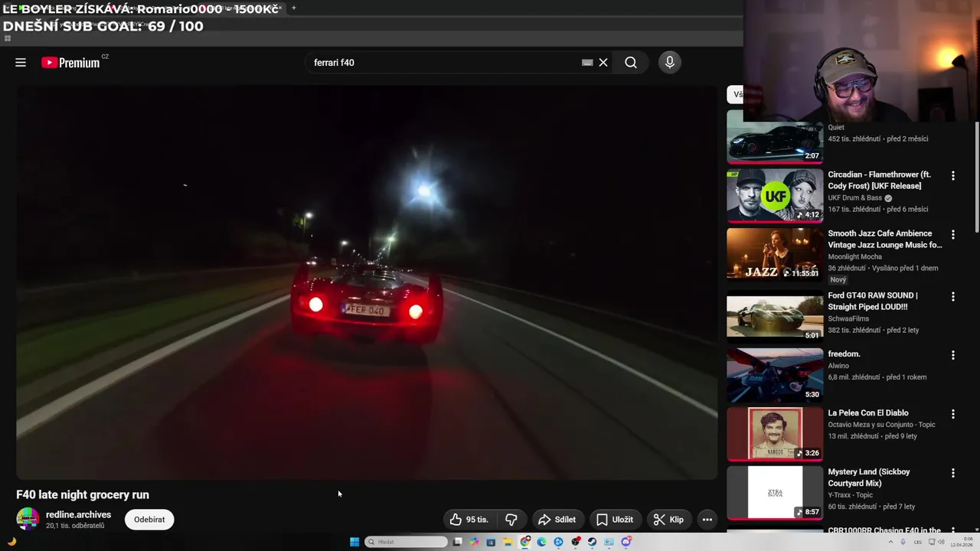980x551 pixels.
Task: Create a clip with Klip button
Action: coord(668,520)
